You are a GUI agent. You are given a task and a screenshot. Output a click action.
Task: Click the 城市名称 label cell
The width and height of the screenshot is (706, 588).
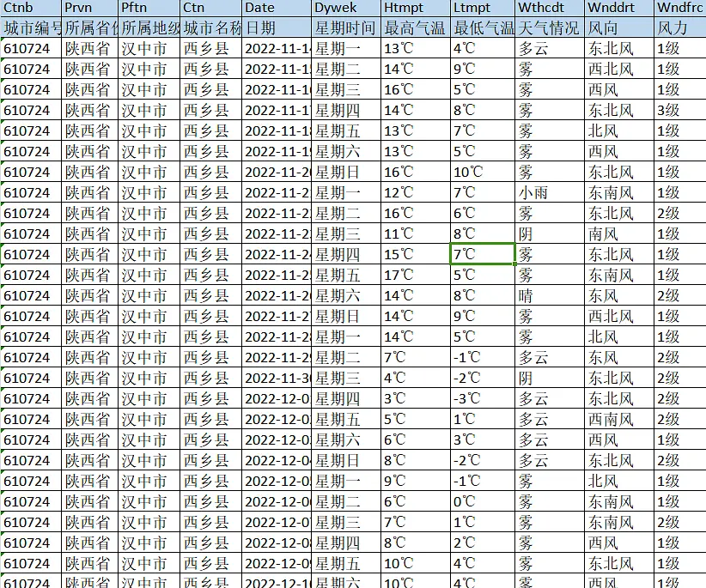click(211, 27)
